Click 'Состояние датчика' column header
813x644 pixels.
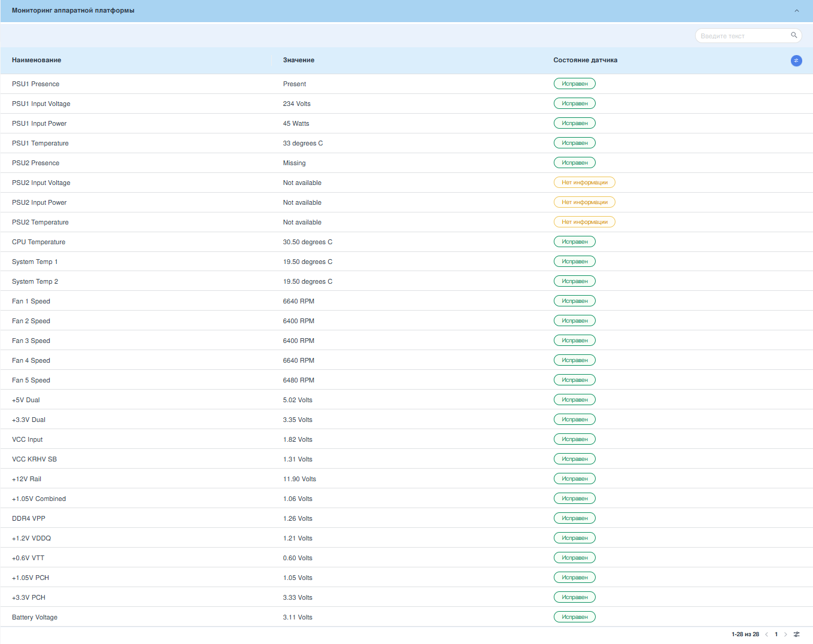click(585, 60)
